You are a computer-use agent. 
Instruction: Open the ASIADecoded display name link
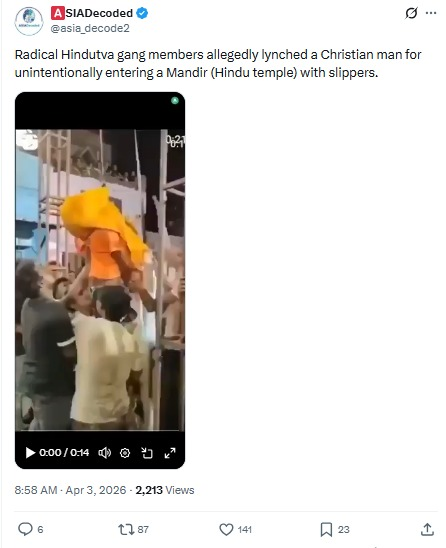tap(92, 13)
